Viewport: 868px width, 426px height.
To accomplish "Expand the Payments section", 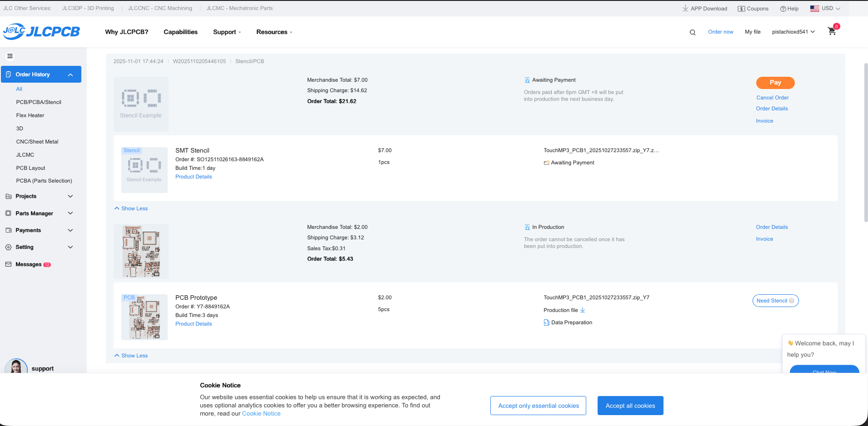I will point(70,230).
